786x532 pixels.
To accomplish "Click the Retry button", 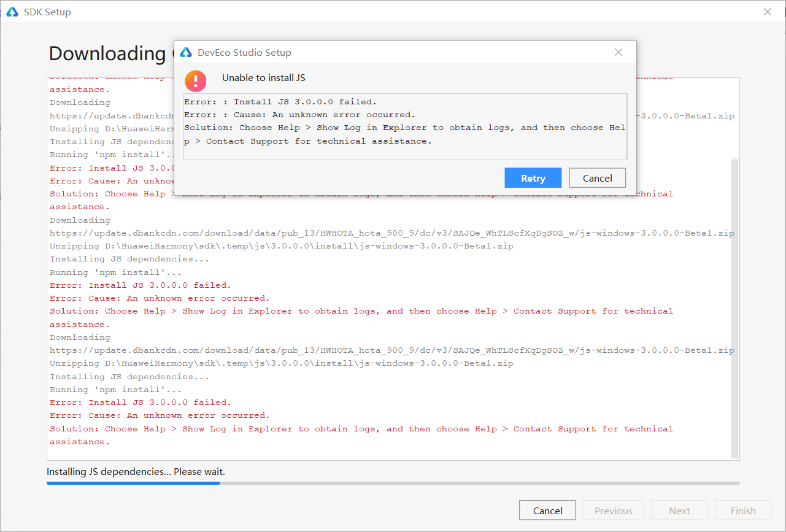I will pyautogui.click(x=533, y=177).
